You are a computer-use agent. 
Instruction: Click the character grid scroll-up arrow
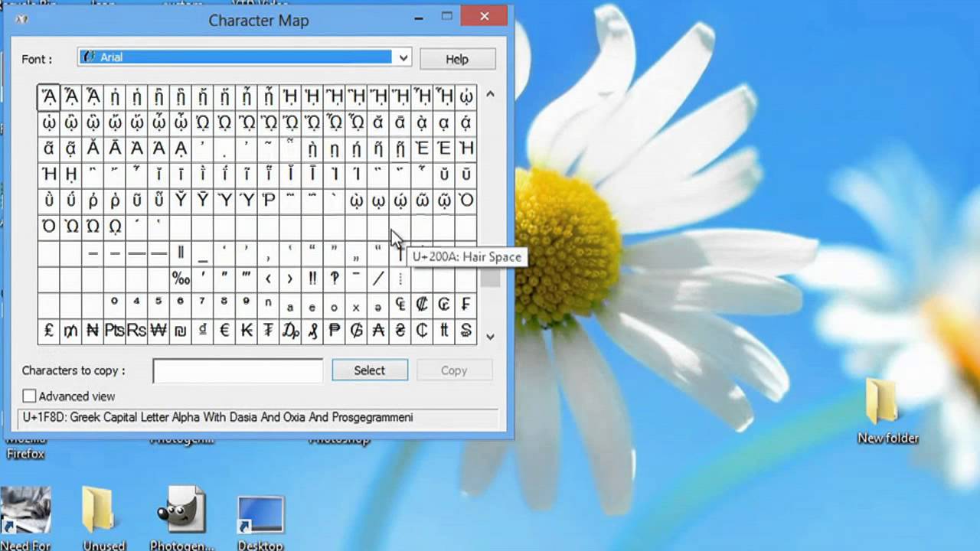click(x=490, y=94)
